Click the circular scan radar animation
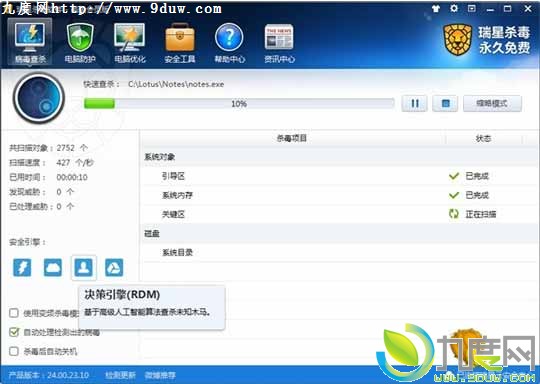Screen dimensions: 540x384 tap(39, 98)
